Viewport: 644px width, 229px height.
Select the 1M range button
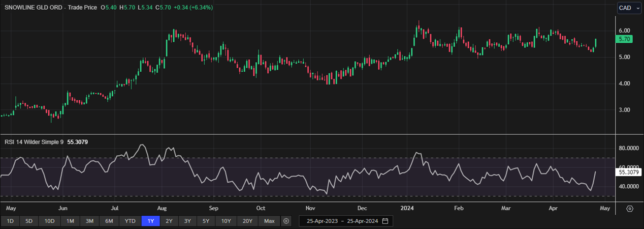coord(70,221)
